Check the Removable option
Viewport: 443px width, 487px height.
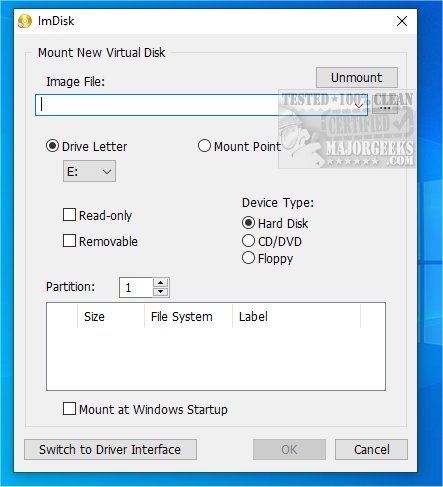point(69,241)
